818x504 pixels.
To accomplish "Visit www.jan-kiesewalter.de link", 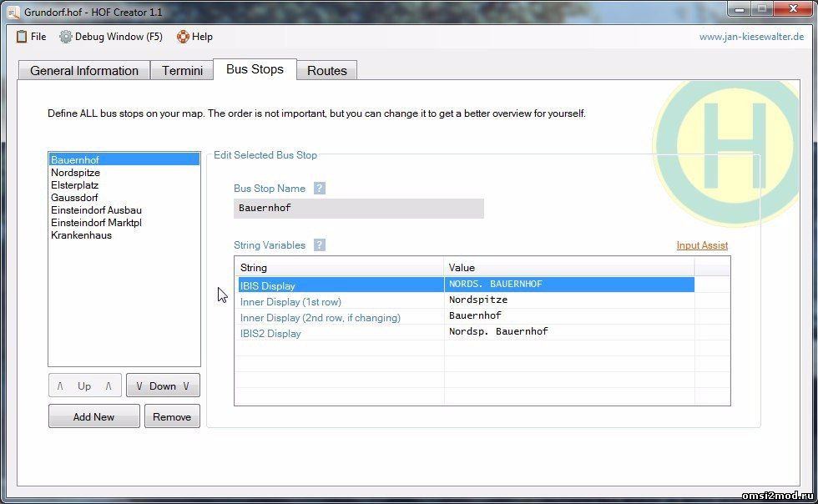I will pos(751,37).
